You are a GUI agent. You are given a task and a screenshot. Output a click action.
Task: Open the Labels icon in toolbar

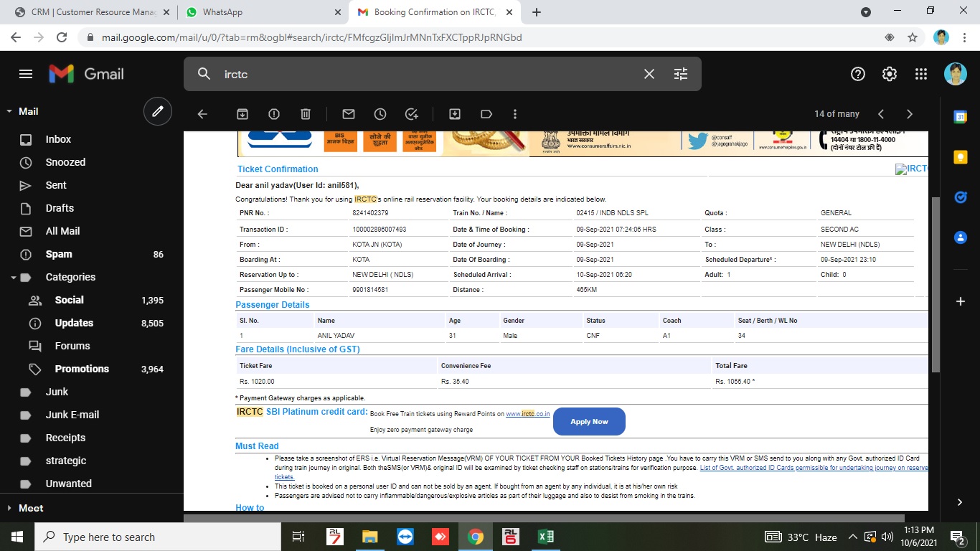click(x=486, y=114)
